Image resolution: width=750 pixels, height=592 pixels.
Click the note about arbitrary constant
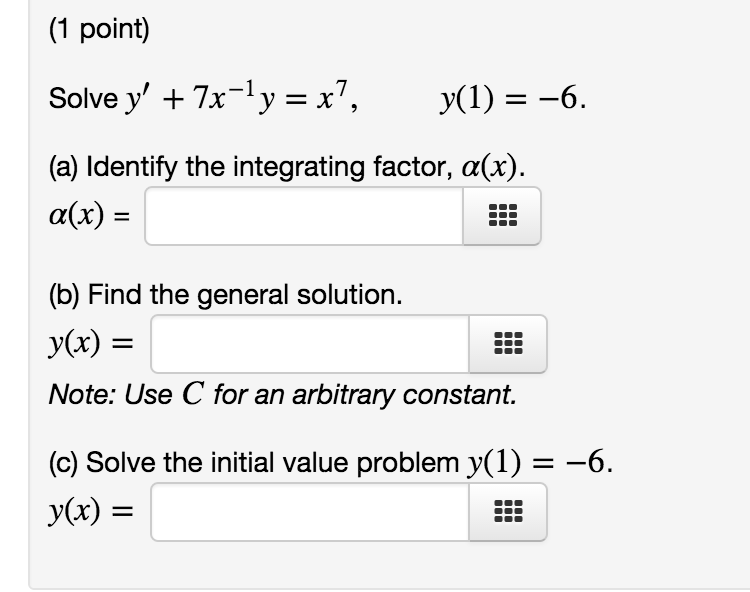(x=283, y=394)
